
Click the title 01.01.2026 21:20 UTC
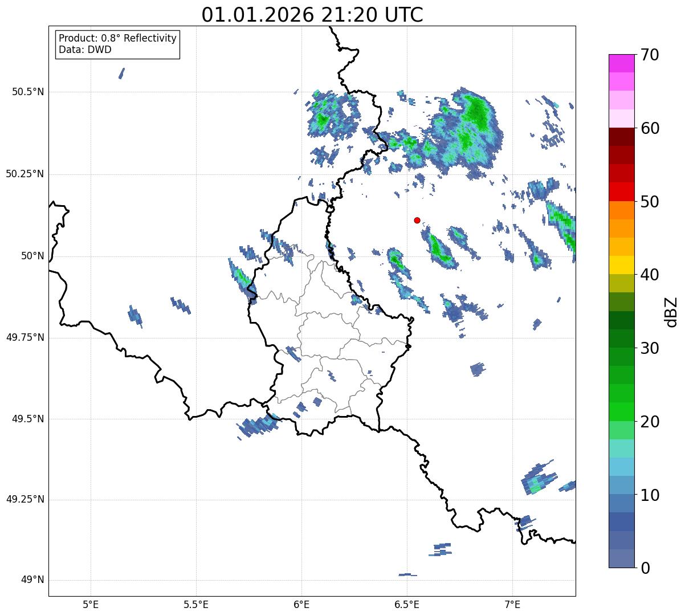(x=312, y=15)
